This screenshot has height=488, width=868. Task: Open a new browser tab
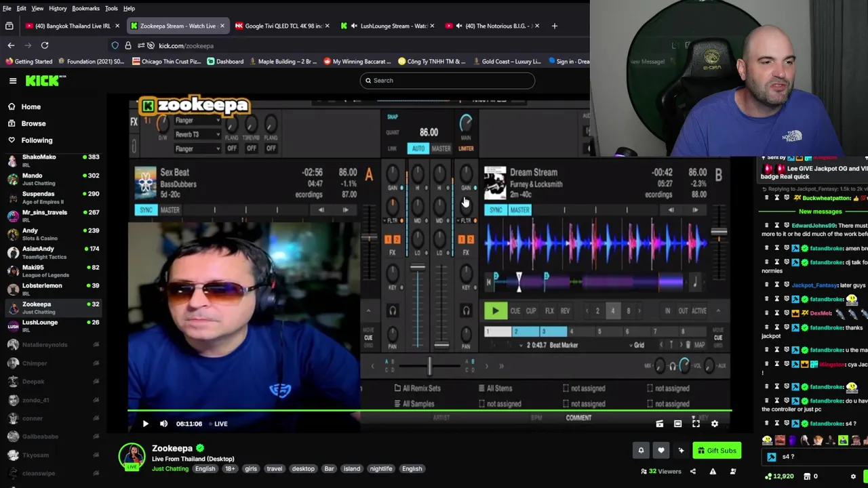tap(555, 26)
